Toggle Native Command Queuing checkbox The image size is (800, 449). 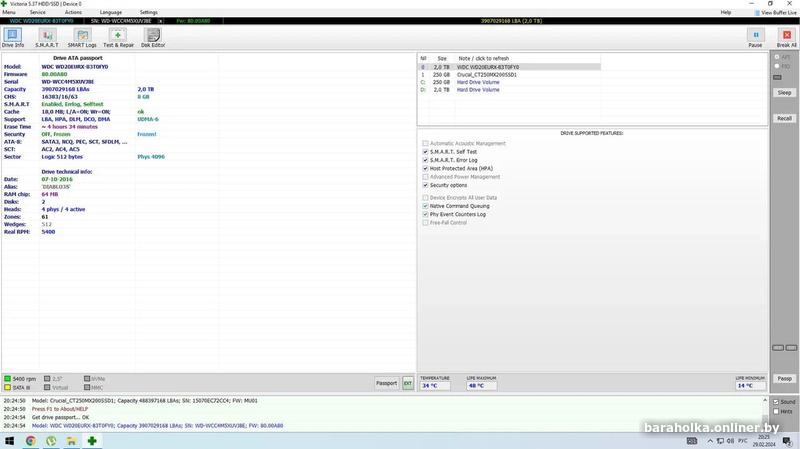coord(425,206)
